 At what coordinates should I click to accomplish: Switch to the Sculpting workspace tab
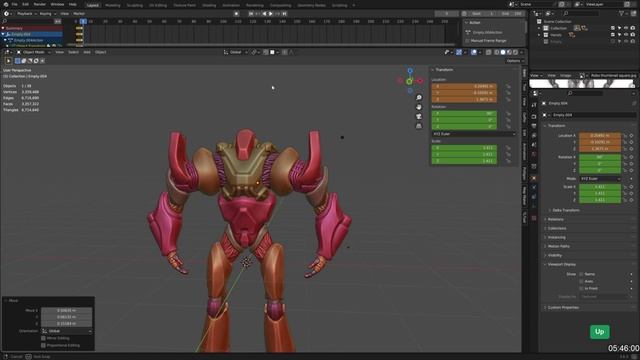click(x=134, y=5)
